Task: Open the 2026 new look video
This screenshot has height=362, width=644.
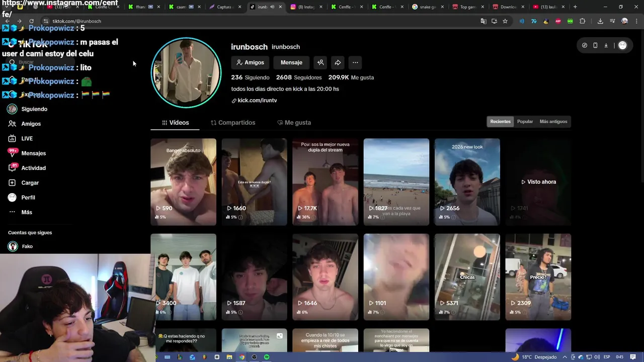Action: (x=467, y=182)
